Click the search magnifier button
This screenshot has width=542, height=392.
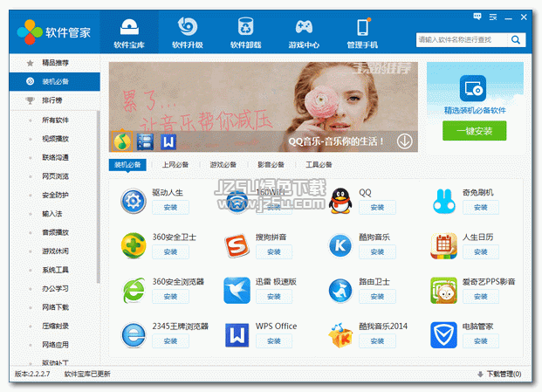pyautogui.click(x=516, y=40)
